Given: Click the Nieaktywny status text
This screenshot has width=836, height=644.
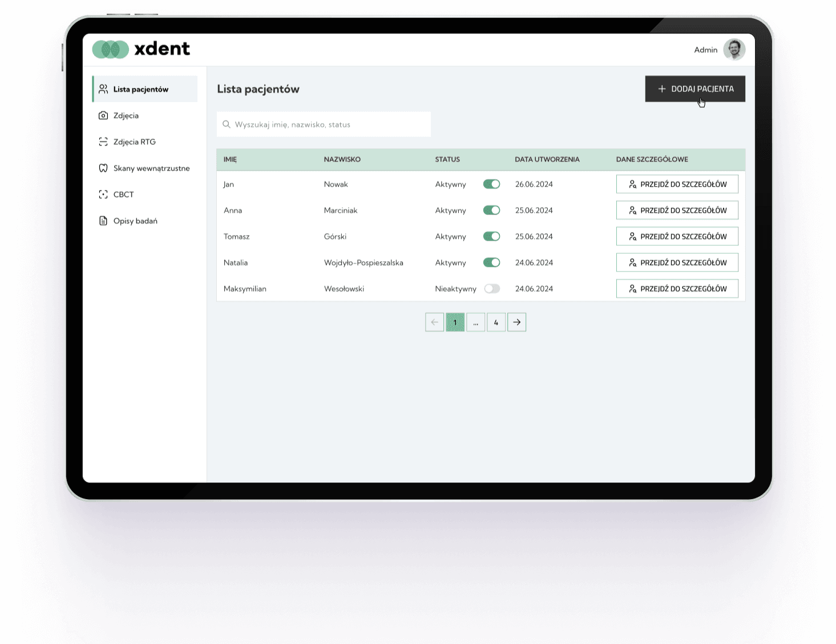Looking at the screenshot, I should [x=455, y=289].
